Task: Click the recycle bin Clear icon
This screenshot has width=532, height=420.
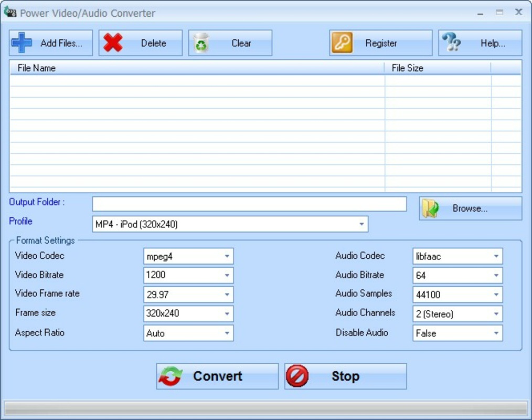Action: 201,43
